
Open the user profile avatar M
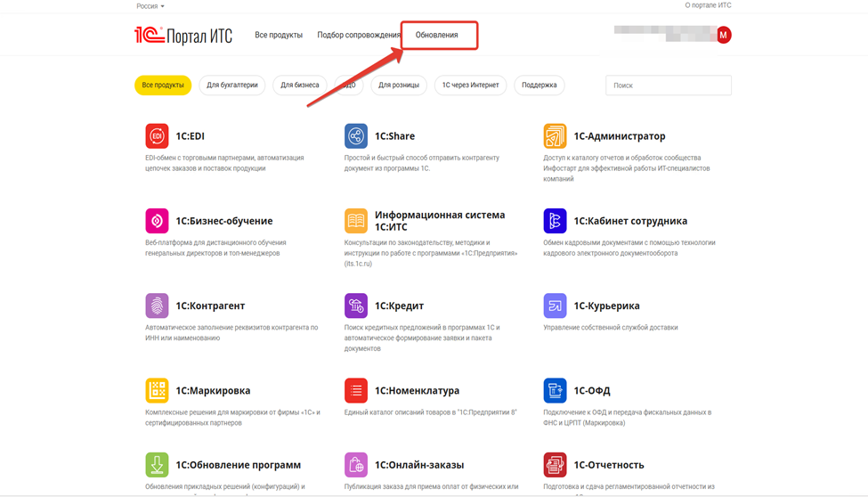click(723, 35)
